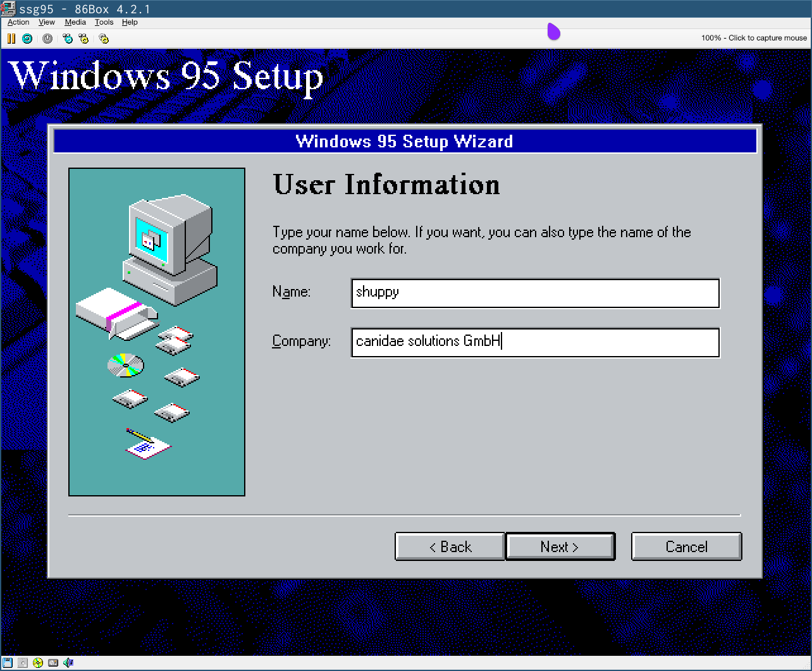This screenshot has width=812, height=671.
Task: Click the "Windows 95 Setup Wizard" title bar
Action: (405, 141)
